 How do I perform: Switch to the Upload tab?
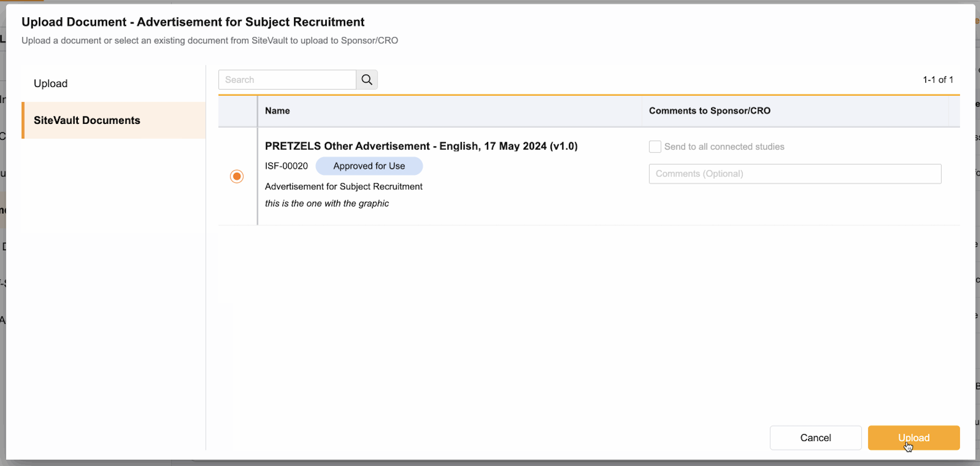pyautogui.click(x=51, y=83)
